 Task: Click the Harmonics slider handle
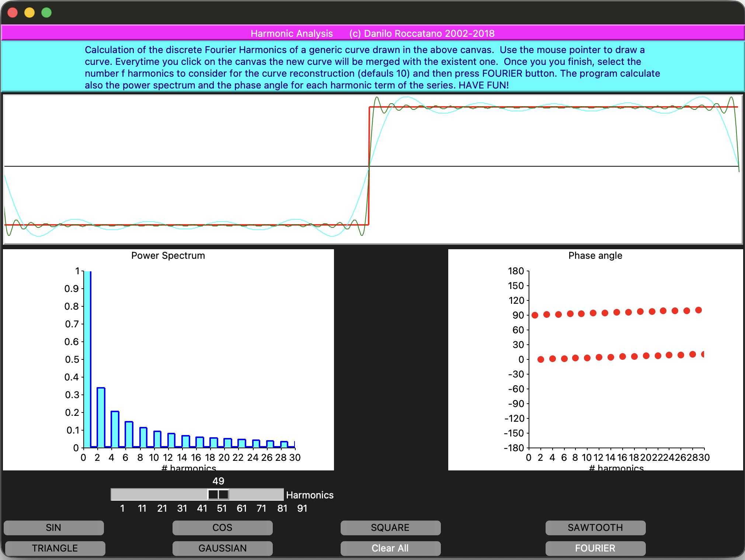click(218, 494)
